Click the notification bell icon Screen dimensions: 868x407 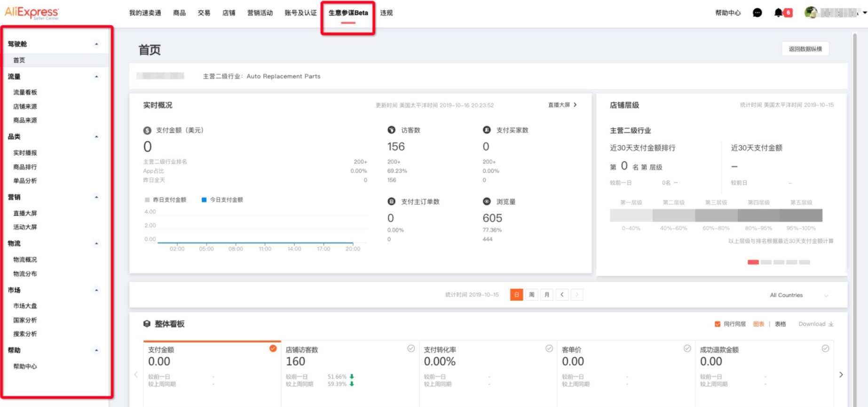pyautogui.click(x=778, y=13)
